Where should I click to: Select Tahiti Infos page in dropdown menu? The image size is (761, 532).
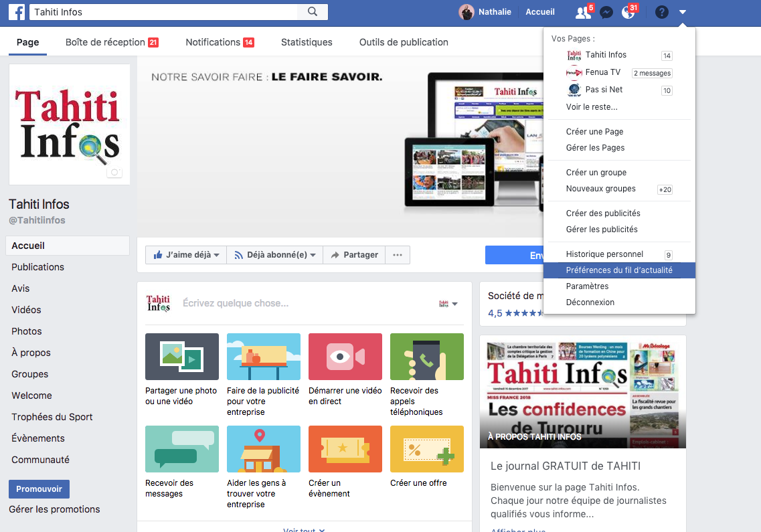[x=619, y=55]
